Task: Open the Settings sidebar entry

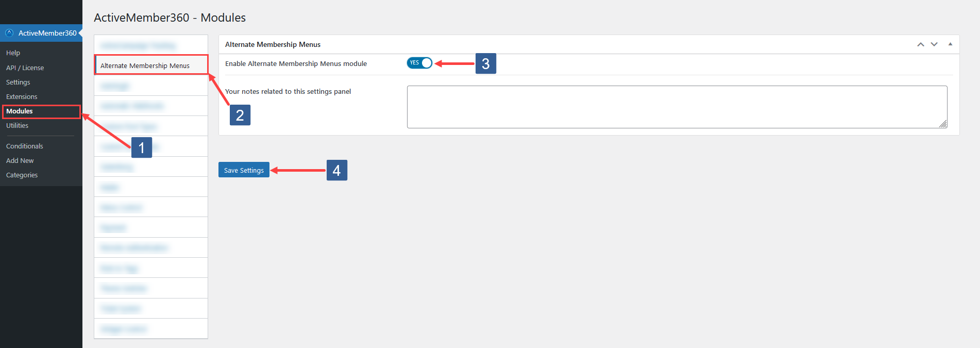Action: (18, 82)
